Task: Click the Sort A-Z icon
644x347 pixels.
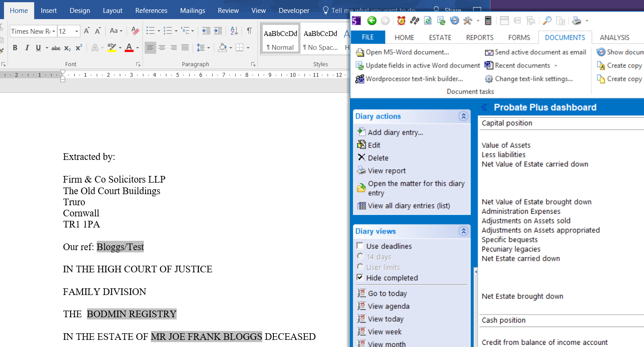Action: (x=234, y=31)
